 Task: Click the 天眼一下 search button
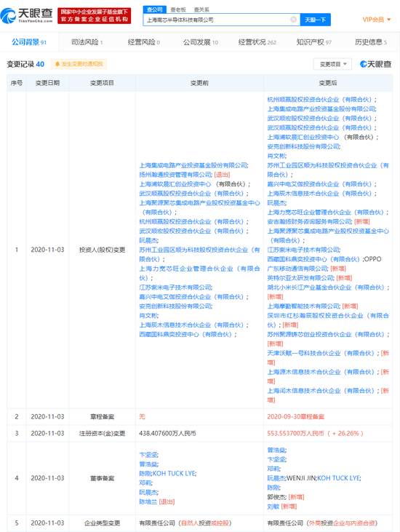click(315, 20)
